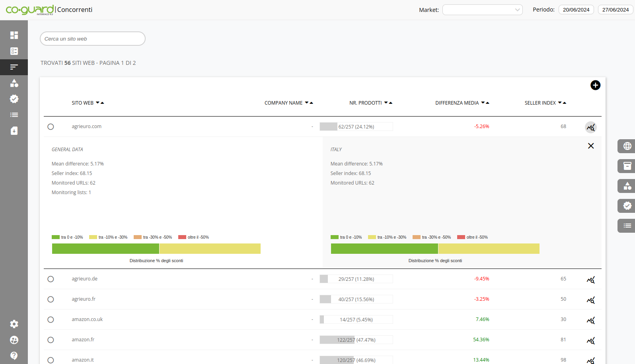Open the help question mark icon

pyautogui.click(x=14, y=356)
